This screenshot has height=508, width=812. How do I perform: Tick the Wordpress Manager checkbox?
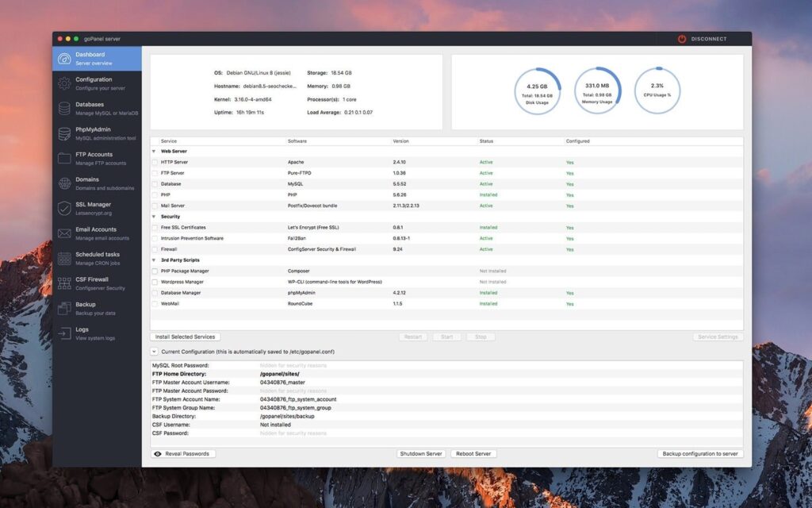tap(156, 282)
